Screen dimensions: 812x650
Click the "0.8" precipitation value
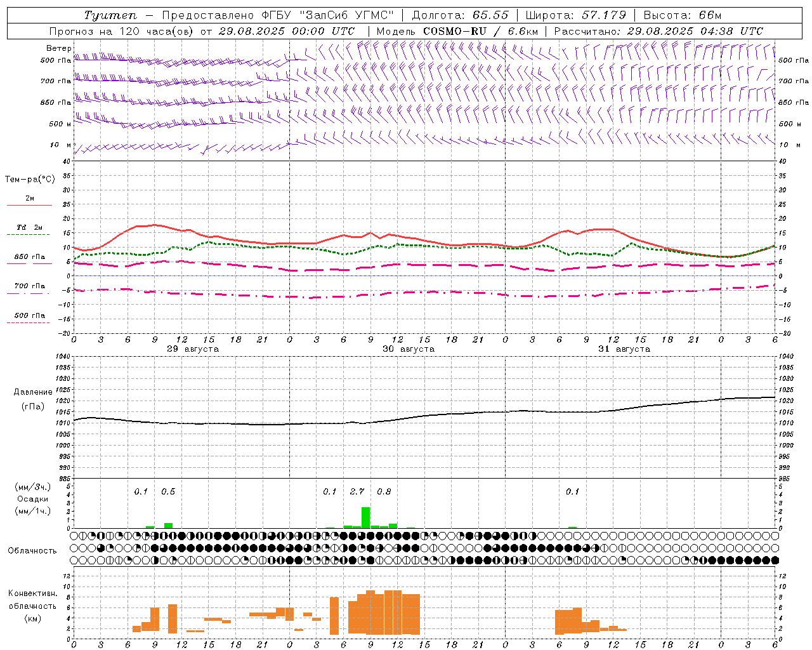[384, 492]
